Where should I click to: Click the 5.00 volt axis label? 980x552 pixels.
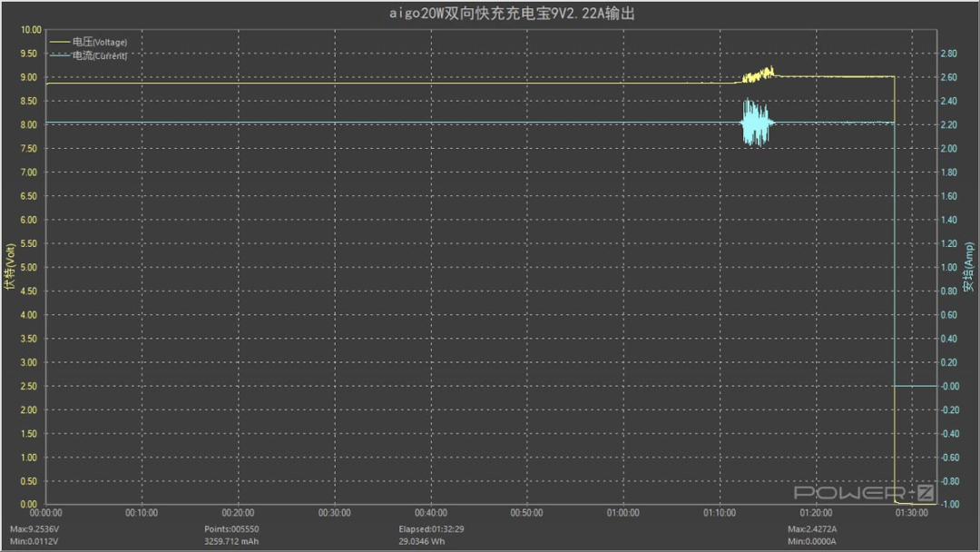point(29,268)
